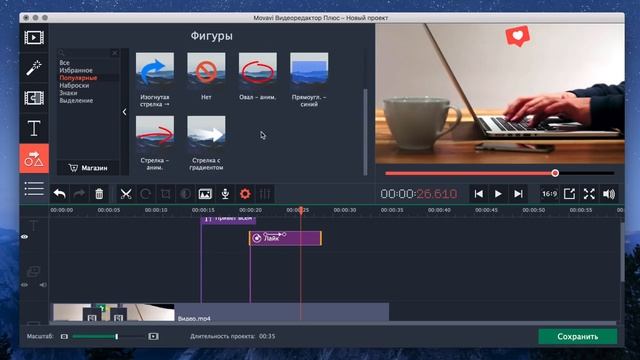Click the Сохранить button
Viewport: 640px width, 360px height.
point(578,337)
